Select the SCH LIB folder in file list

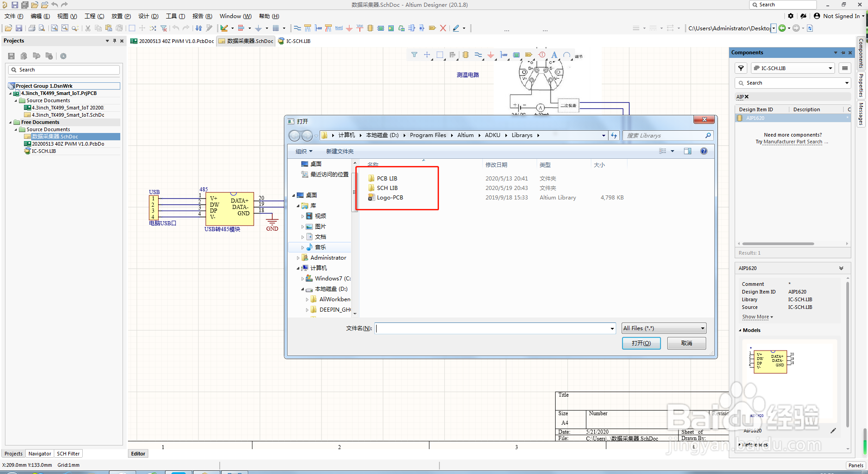(x=383, y=188)
